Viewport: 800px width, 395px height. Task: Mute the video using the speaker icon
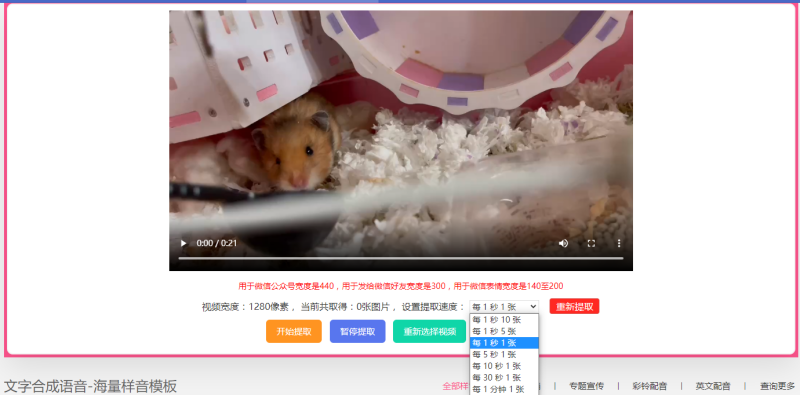(563, 243)
